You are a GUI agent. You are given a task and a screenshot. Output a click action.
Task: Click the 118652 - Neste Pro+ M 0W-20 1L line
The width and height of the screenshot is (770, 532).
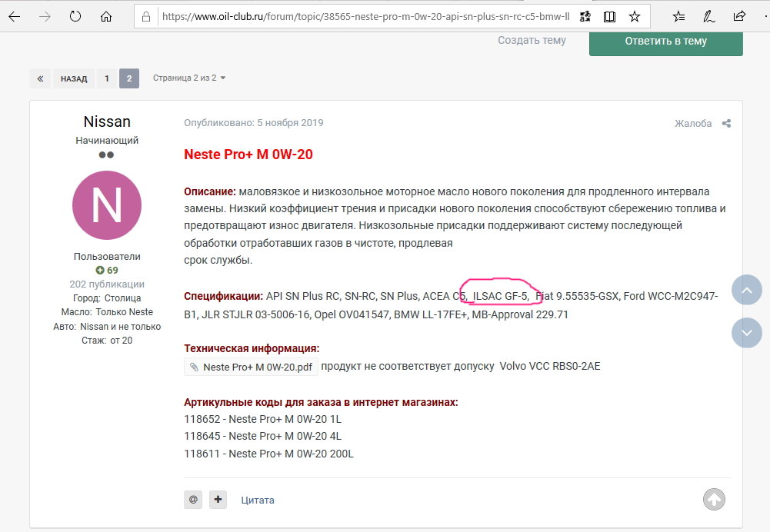point(263,419)
